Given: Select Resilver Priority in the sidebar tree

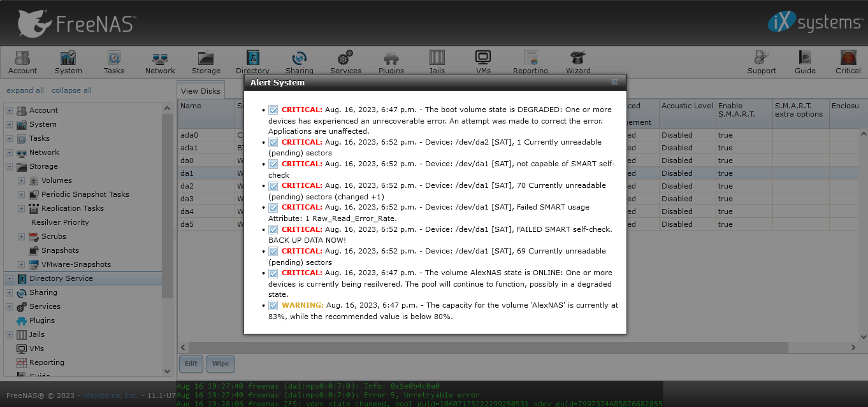Looking at the screenshot, I should tap(60, 222).
